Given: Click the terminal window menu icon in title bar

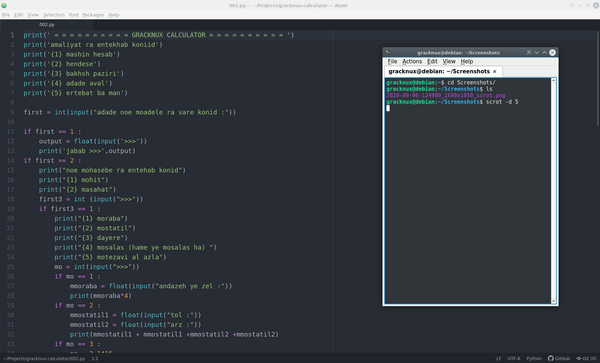Looking at the screenshot, I should pyautogui.click(x=388, y=52).
